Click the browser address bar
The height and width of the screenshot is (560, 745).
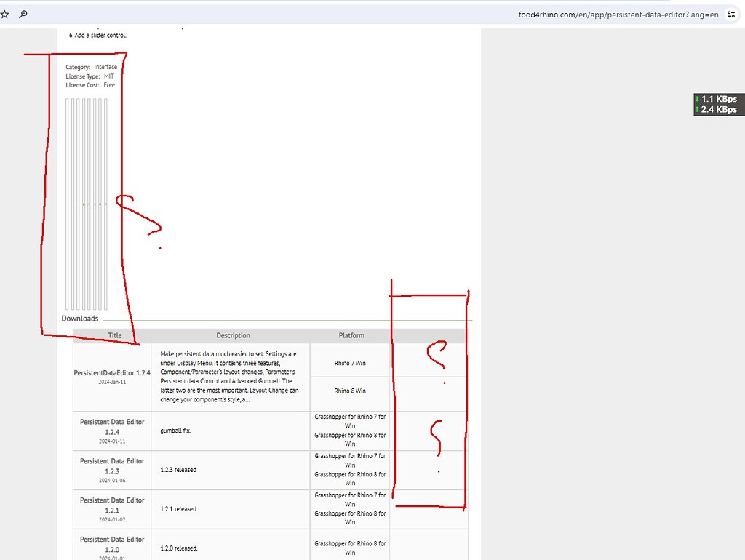(617, 14)
